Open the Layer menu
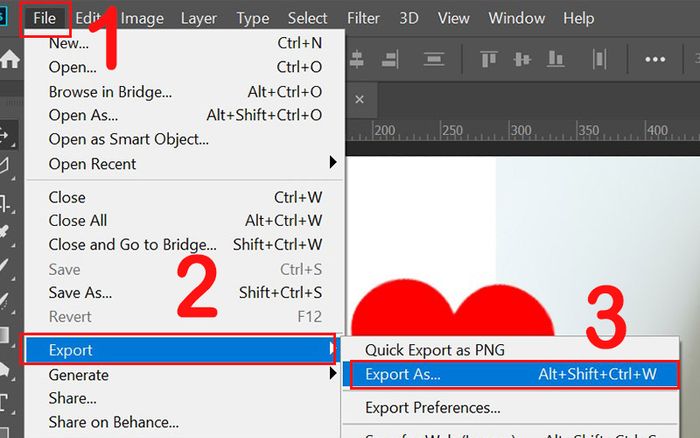 pos(199,18)
